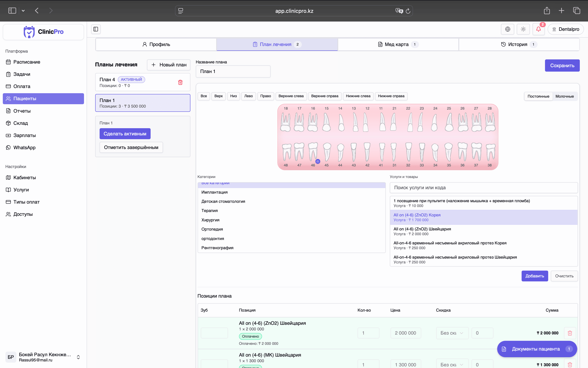Enable the Нижние слева teeth filter
The image size is (588, 368).
click(358, 96)
